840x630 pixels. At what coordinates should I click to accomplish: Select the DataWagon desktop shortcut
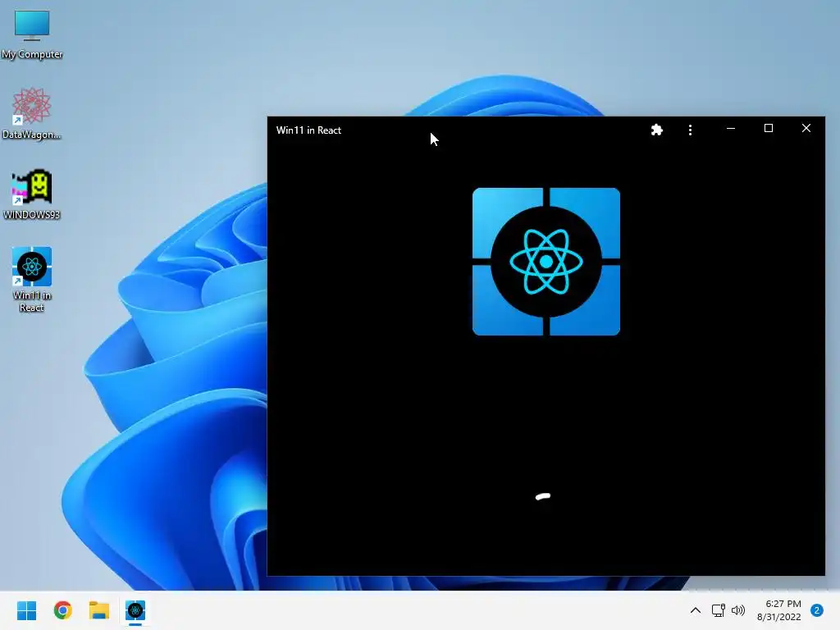[32, 113]
